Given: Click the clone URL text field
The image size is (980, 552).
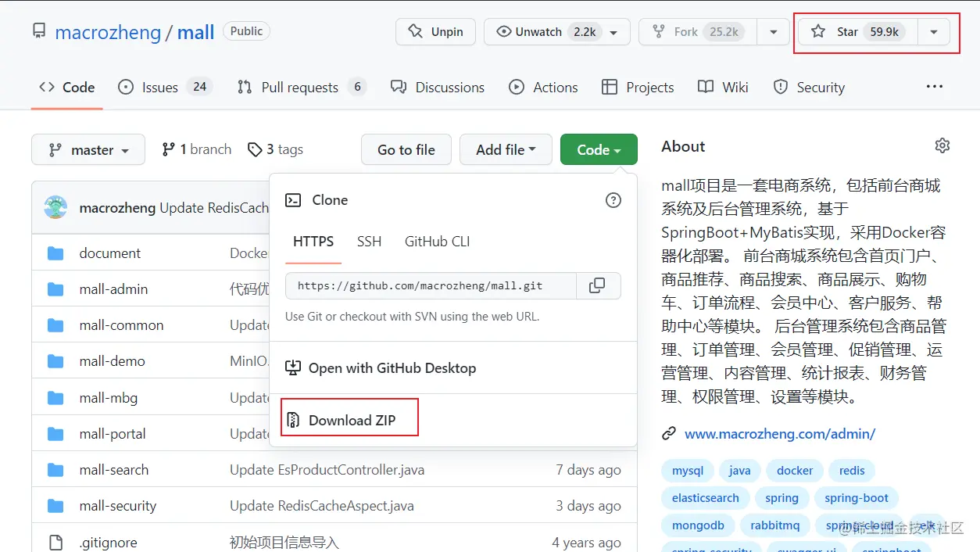Looking at the screenshot, I should pyautogui.click(x=431, y=285).
